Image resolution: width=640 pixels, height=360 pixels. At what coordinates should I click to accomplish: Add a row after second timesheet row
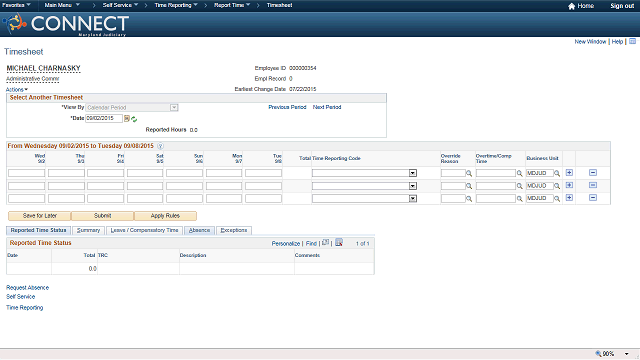click(569, 185)
